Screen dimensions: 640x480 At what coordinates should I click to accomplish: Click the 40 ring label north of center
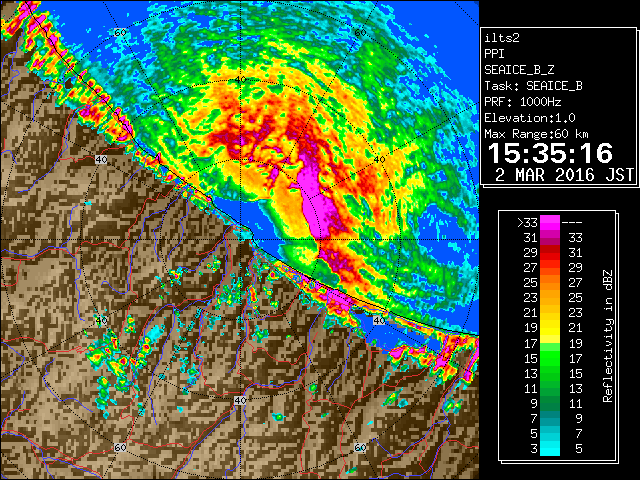click(240, 80)
